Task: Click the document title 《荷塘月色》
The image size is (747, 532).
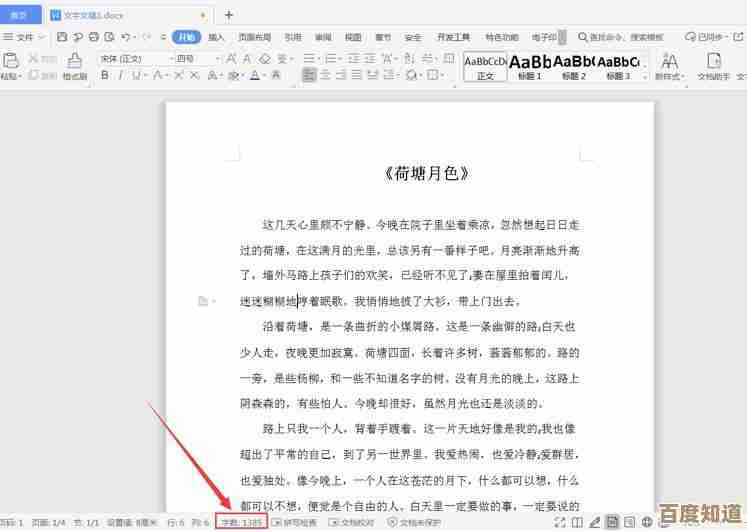Action: pyautogui.click(x=426, y=173)
